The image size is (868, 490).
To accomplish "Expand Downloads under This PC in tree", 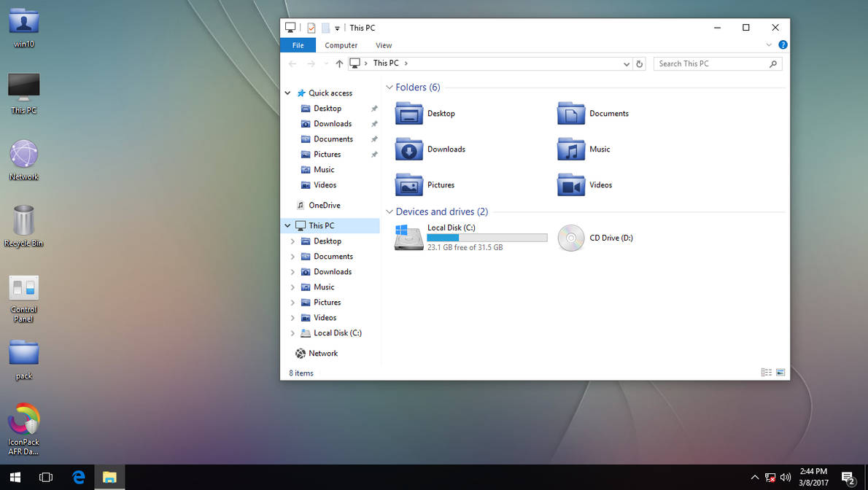I will pos(292,272).
